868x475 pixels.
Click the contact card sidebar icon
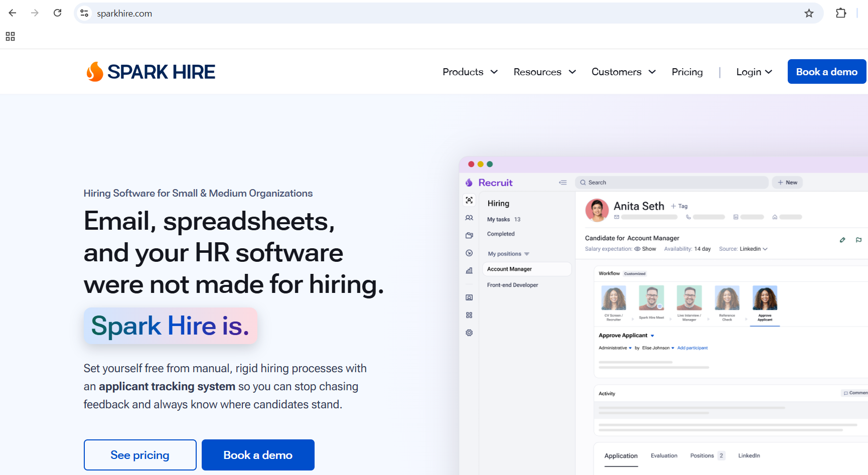469,297
